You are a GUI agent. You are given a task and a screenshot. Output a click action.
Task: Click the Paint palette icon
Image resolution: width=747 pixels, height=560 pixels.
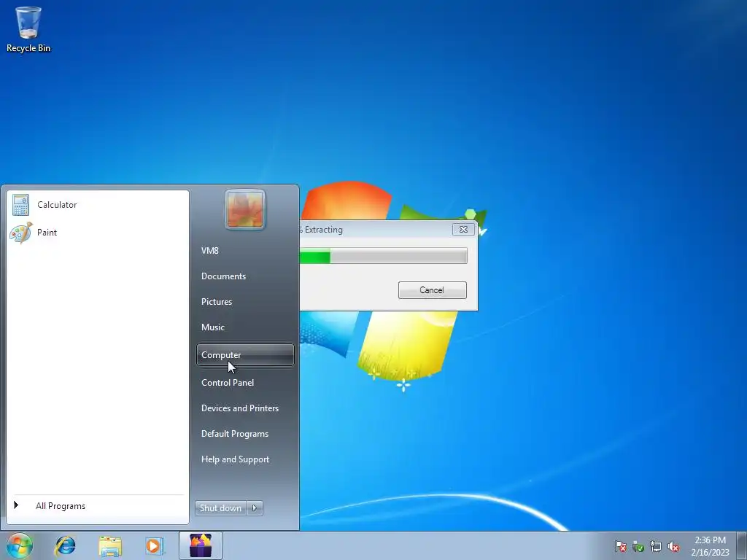(x=21, y=233)
